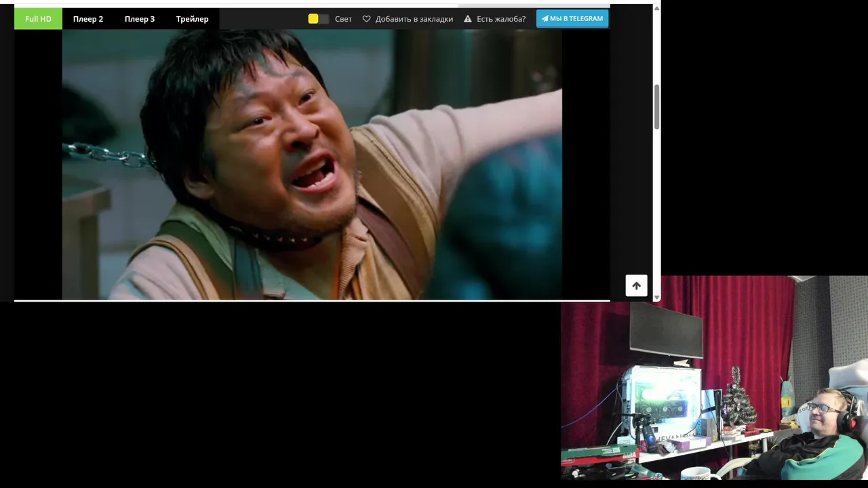Click the warning triangle complaint icon
The height and width of the screenshot is (488, 868).
[468, 19]
